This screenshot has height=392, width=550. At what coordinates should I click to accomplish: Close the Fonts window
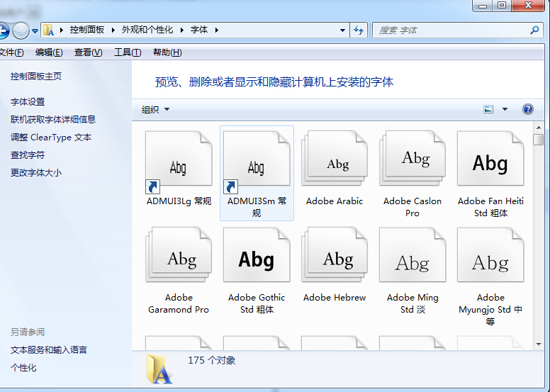(528, 5)
